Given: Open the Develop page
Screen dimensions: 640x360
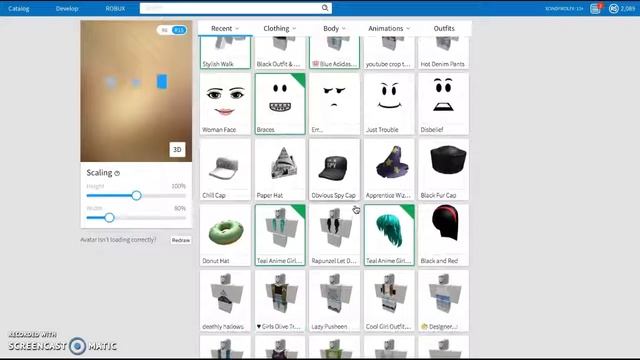Looking at the screenshot, I should pos(67,9).
